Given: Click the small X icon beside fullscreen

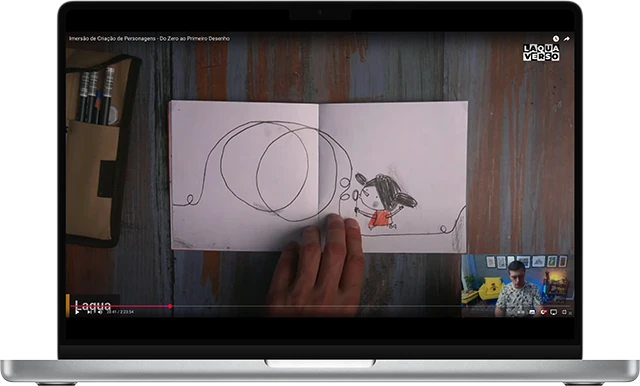Looking at the screenshot, I should pos(570,313).
